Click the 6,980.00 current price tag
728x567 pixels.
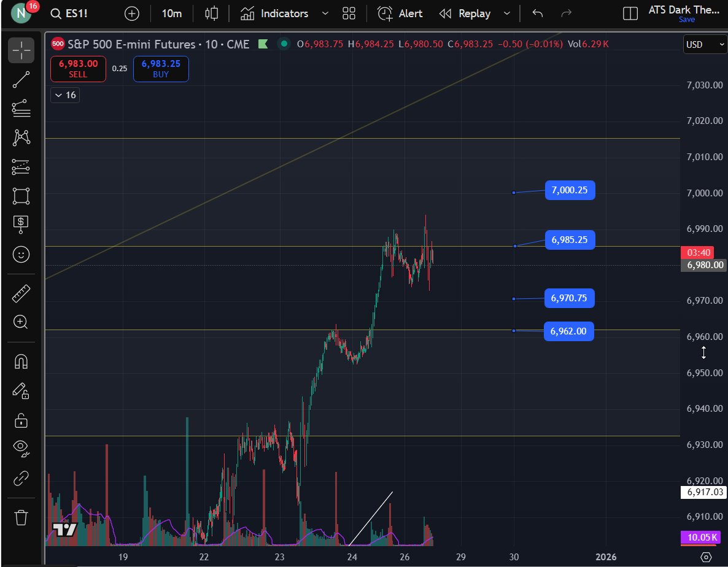tap(704, 265)
